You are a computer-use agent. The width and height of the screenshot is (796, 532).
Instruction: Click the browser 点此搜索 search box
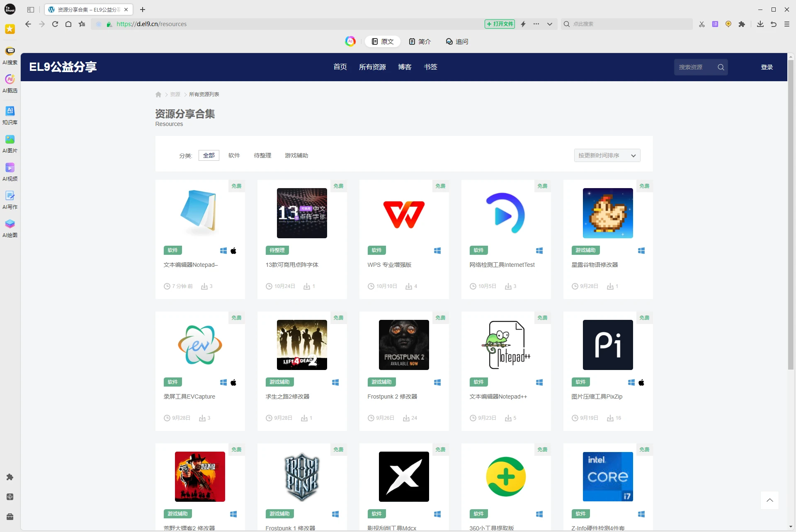(626, 24)
